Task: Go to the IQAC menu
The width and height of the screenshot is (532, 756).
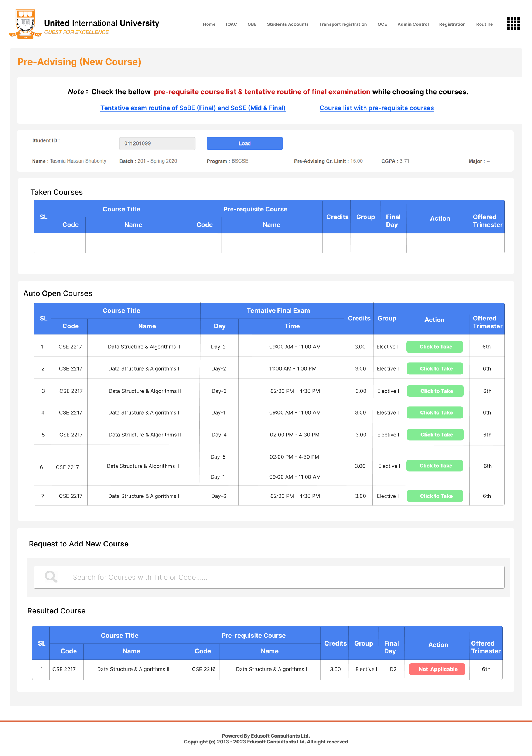Action: (x=231, y=24)
